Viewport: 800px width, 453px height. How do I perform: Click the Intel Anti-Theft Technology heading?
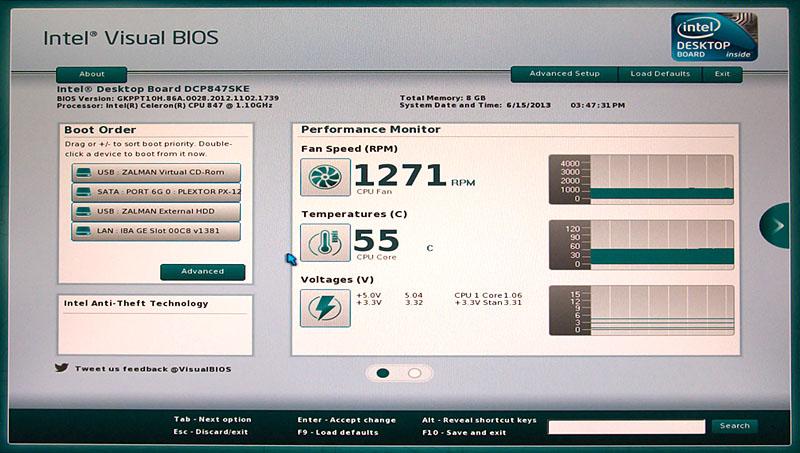pos(136,304)
